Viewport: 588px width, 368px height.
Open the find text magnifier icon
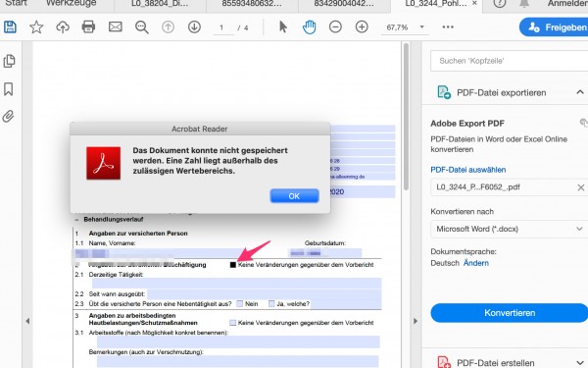142,27
